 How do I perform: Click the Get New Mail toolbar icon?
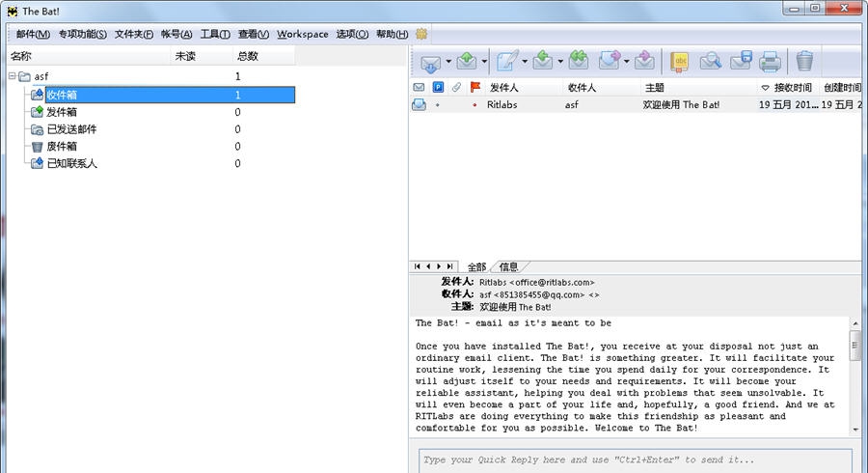(x=430, y=62)
